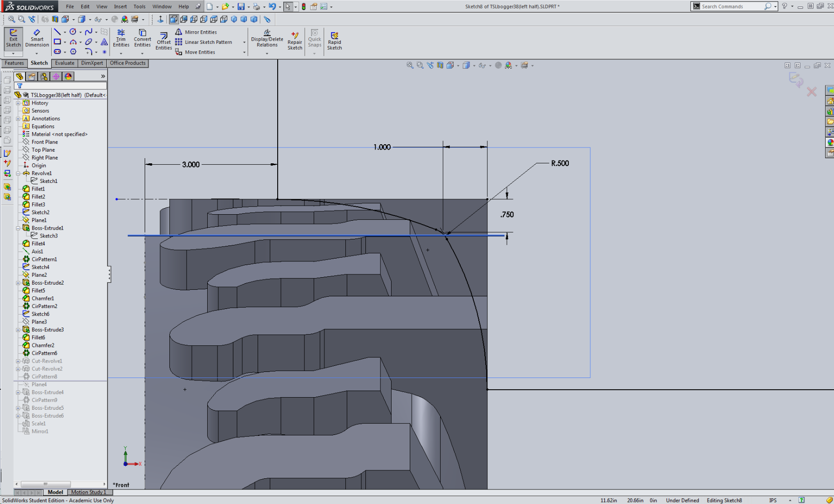Viewport: 834px width, 504px height.
Task: Switch to the Evaluate tab
Action: (64, 63)
